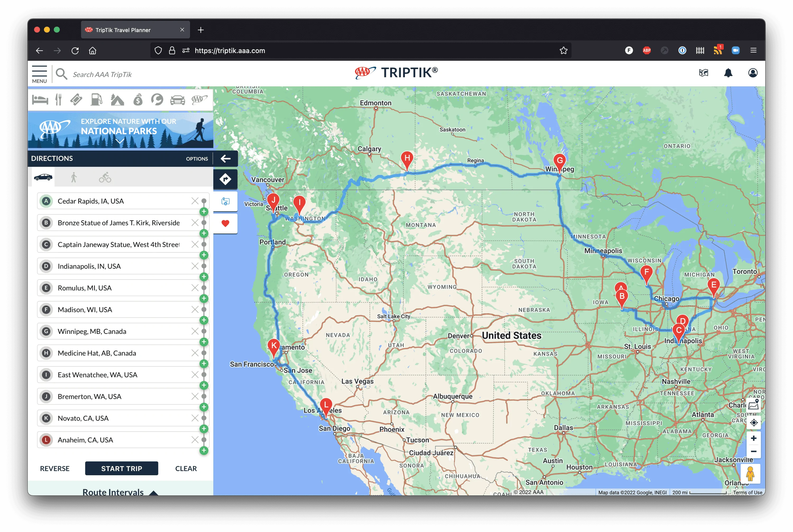Add a stop after Winnipeg, MB

(x=204, y=342)
